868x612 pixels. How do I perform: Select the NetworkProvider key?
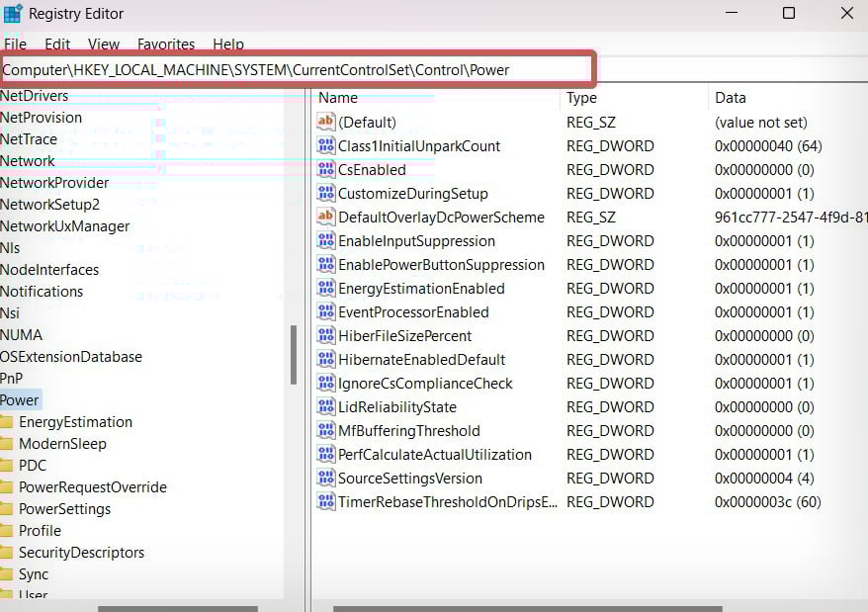54,183
